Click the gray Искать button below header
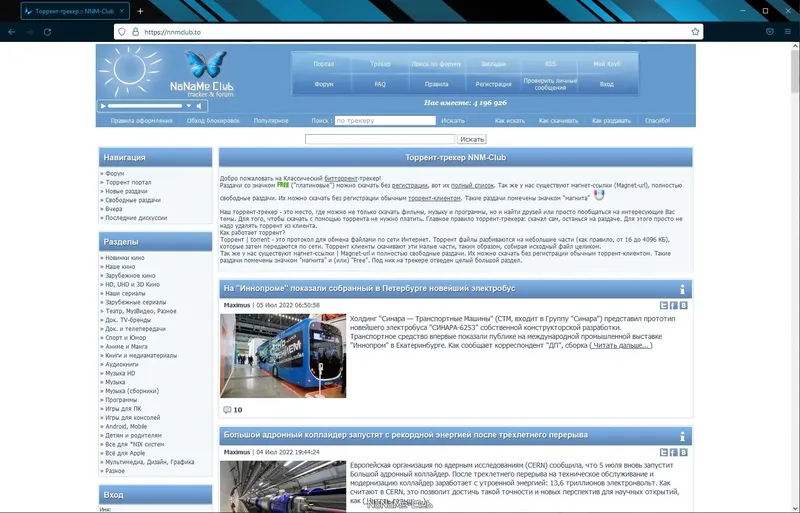This screenshot has height=513, width=800. coord(471,139)
